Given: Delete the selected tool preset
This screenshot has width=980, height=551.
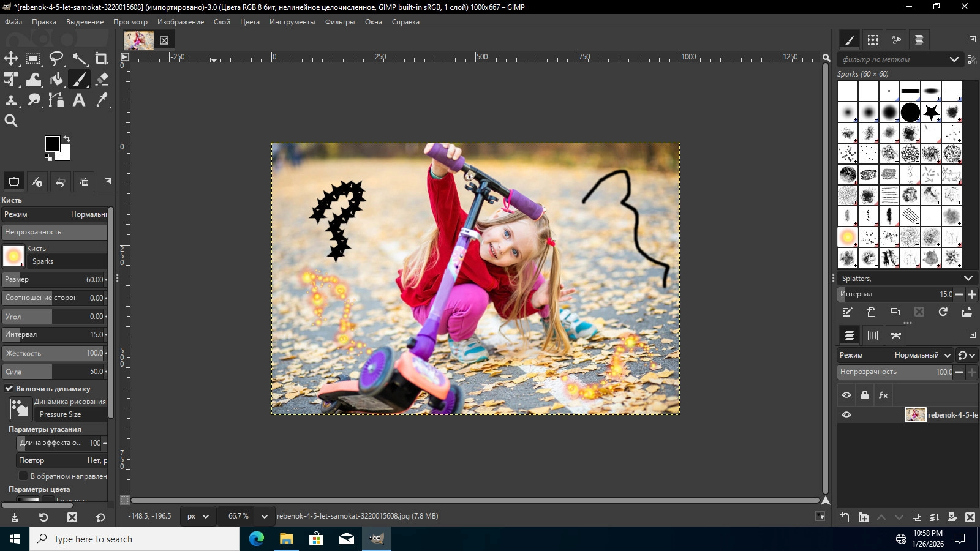Looking at the screenshot, I should point(72,517).
